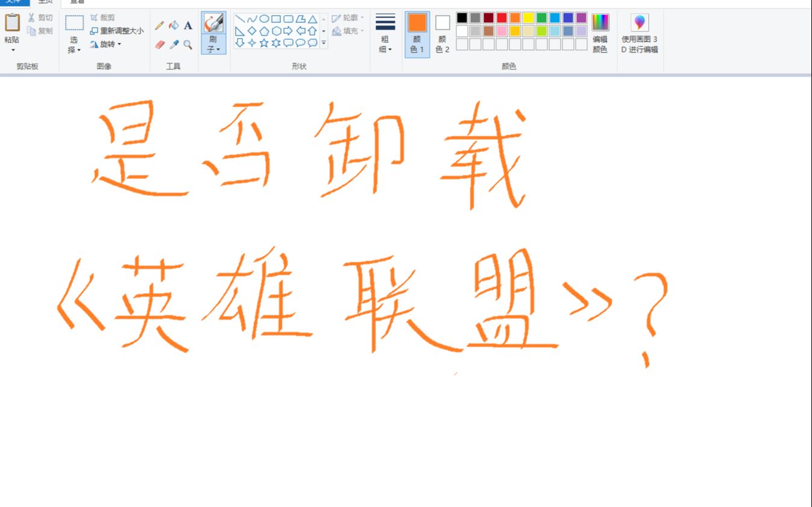Choose the Five-point star shape
The image size is (812, 507).
pos(264,43)
